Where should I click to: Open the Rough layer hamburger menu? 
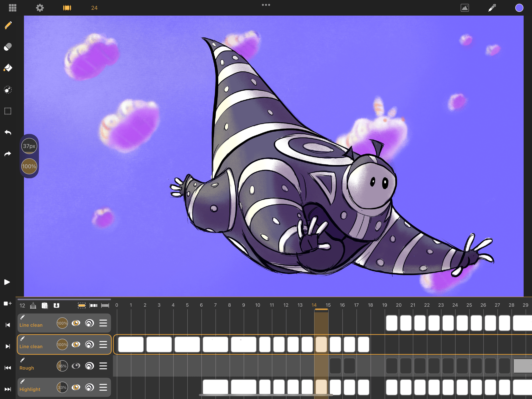pos(103,366)
